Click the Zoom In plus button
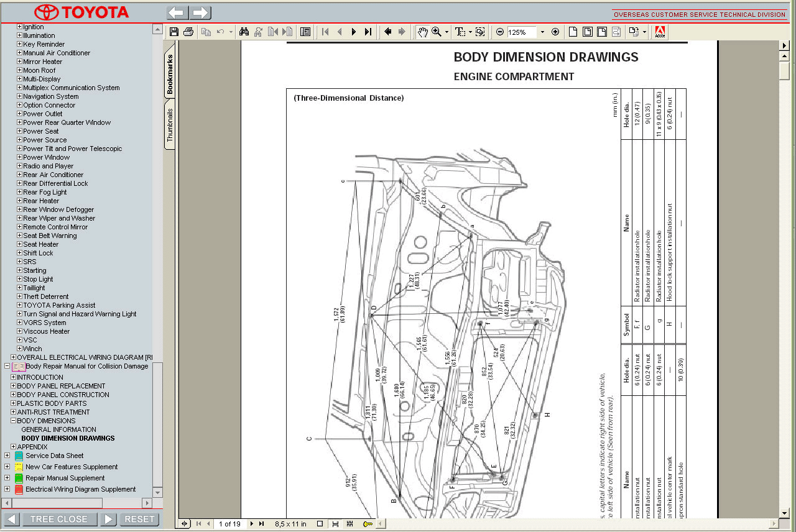796x532 pixels. pyautogui.click(x=555, y=32)
